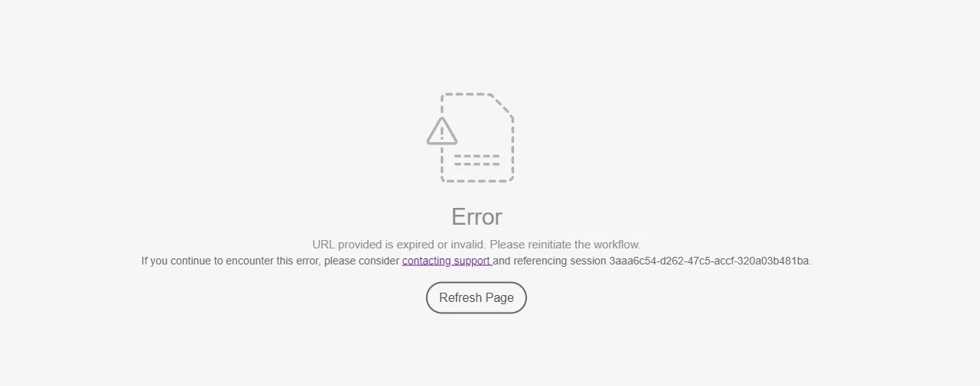980x386 pixels.
Task: Click the 'and referencing session' text
Action: (549, 261)
